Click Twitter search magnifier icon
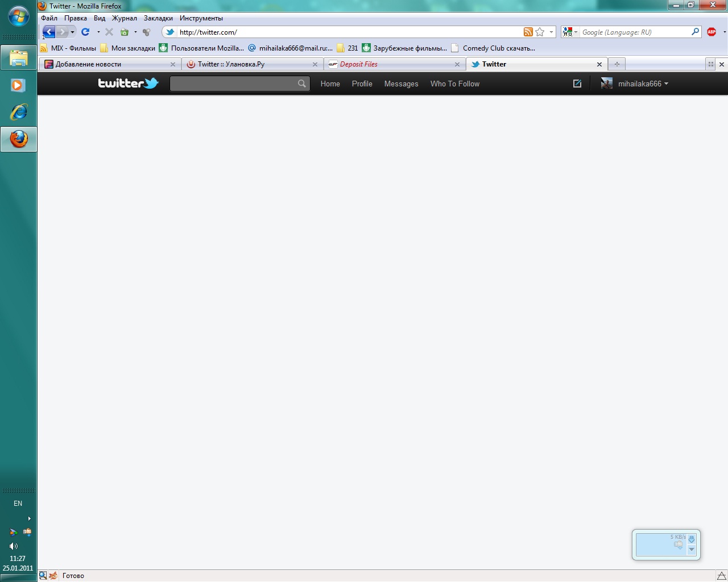Viewport: 728px width, 582px height. click(x=301, y=84)
